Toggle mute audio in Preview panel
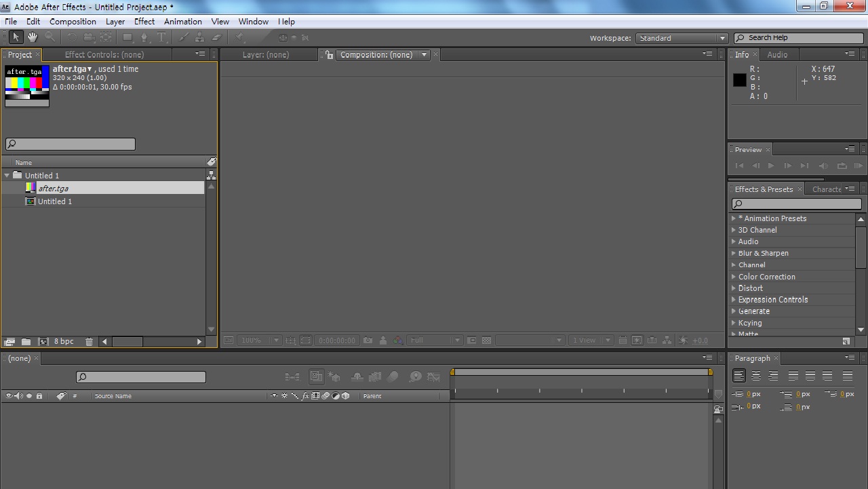The width and height of the screenshot is (868, 489). tap(823, 165)
